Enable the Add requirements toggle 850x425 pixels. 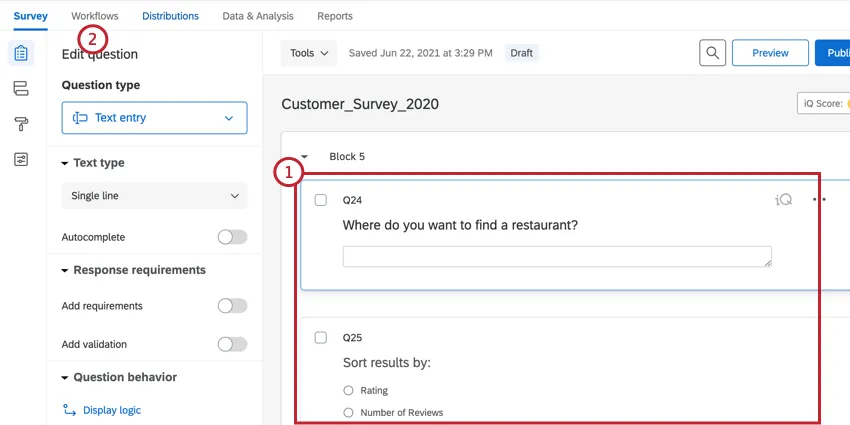232,306
